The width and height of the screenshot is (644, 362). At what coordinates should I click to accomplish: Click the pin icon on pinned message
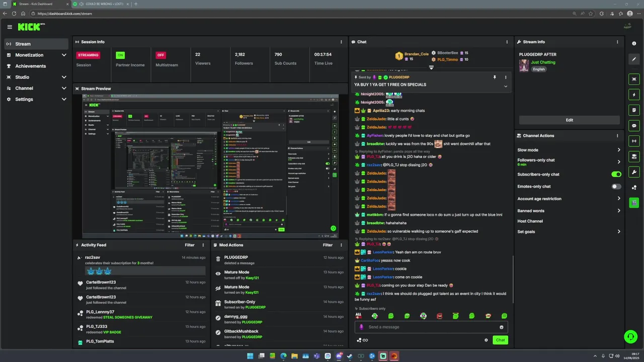pyautogui.click(x=495, y=77)
